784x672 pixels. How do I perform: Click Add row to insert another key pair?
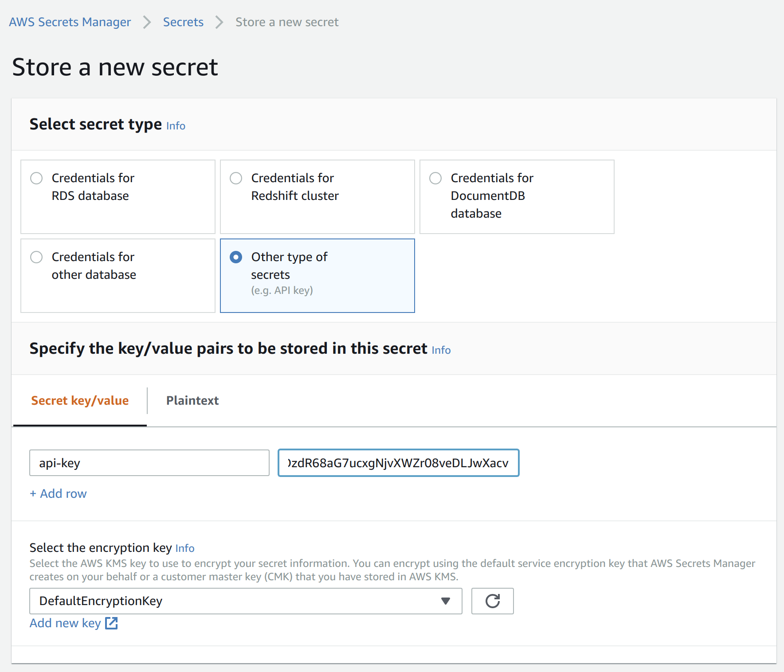click(x=58, y=493)
